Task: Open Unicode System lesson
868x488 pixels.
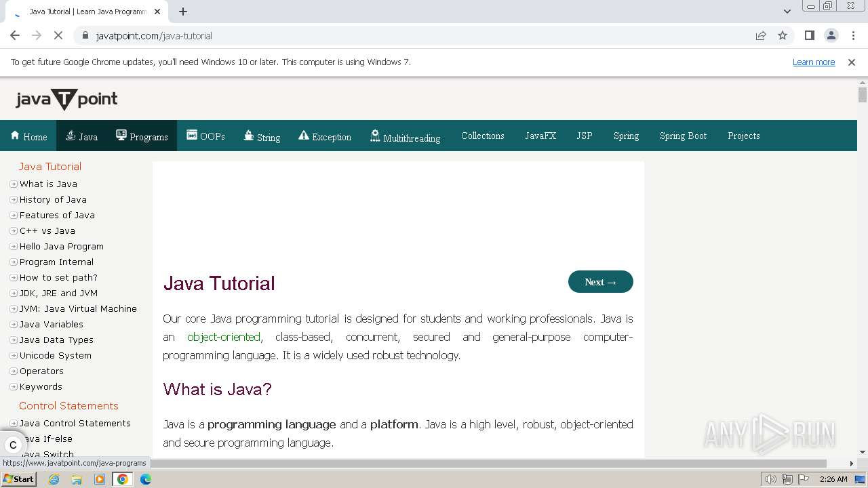Action: (56, 355)
